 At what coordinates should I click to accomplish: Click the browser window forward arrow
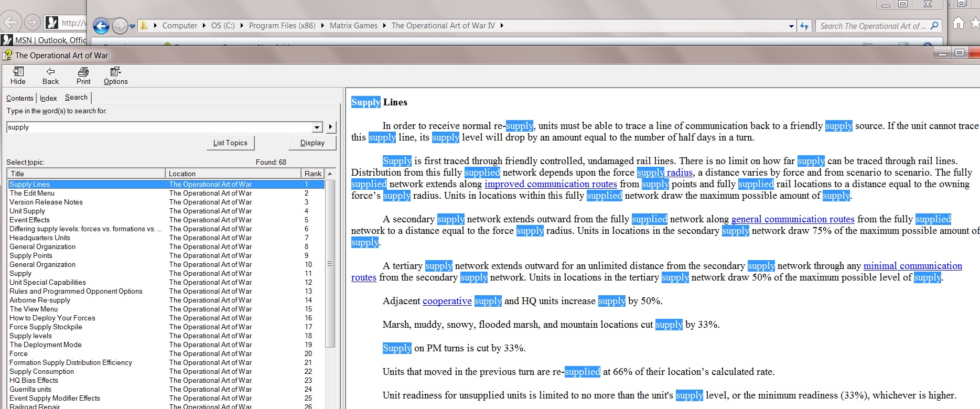point(33,23)
